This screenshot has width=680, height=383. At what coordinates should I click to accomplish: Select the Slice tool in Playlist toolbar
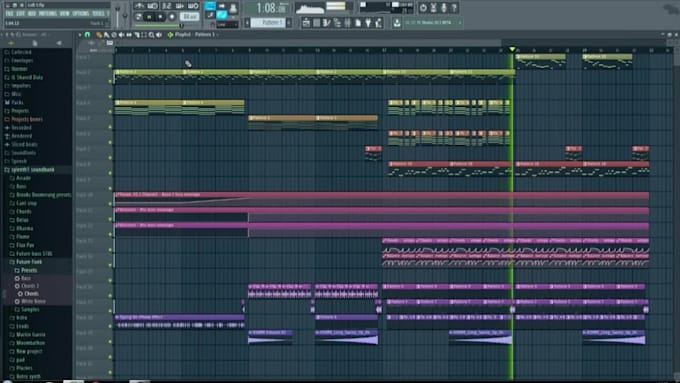coord(137,35)
